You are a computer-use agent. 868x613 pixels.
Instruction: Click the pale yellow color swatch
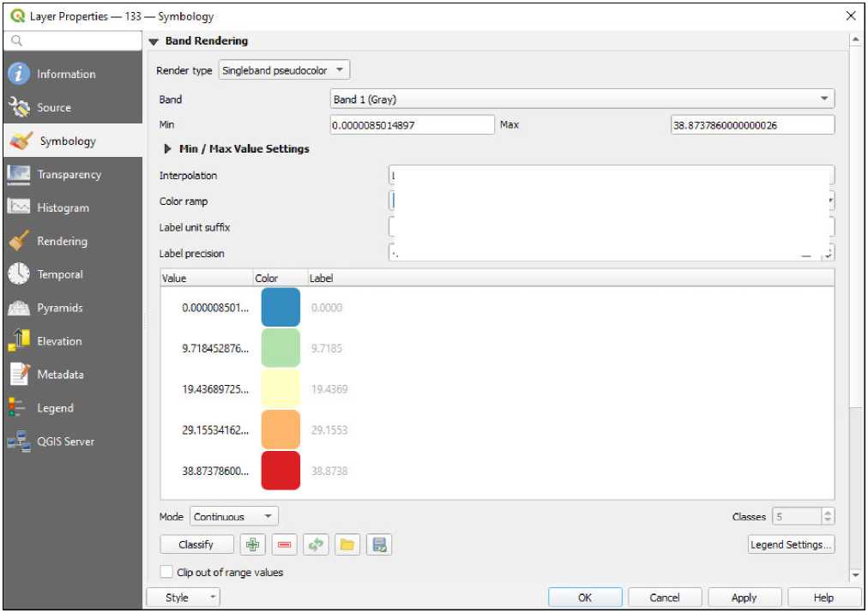[280, 389]
